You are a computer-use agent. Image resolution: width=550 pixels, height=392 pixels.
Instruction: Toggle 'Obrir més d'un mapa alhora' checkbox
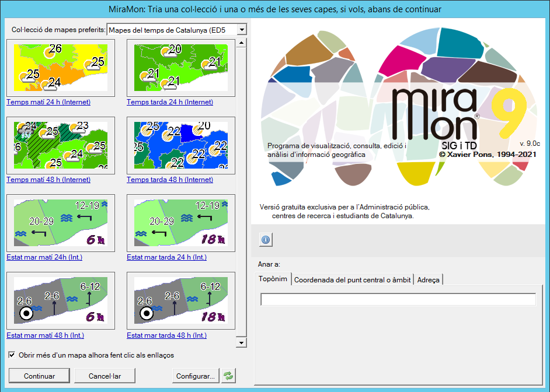pyautogui.click(x=12, y=355)
